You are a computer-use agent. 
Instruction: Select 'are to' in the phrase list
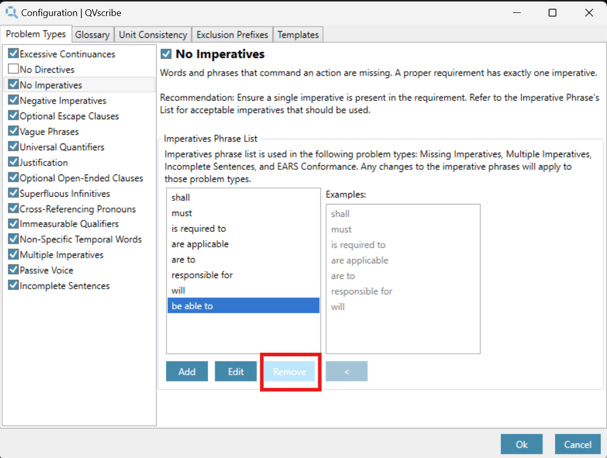point(243,259)
